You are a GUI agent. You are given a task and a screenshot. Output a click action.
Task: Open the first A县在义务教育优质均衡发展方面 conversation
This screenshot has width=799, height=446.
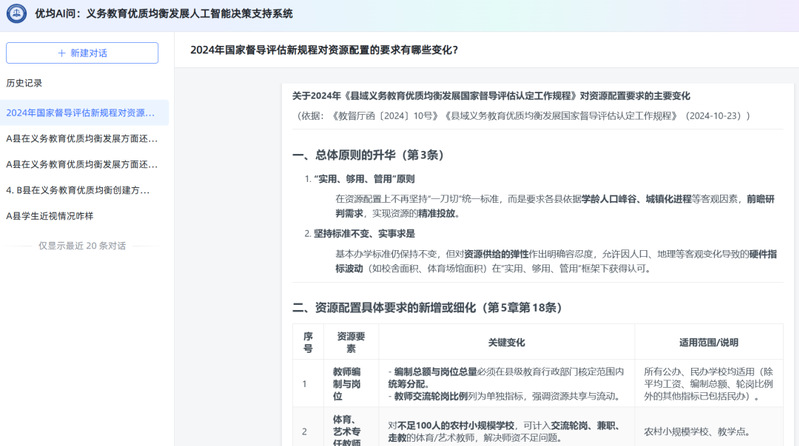(x=82, y=138)
